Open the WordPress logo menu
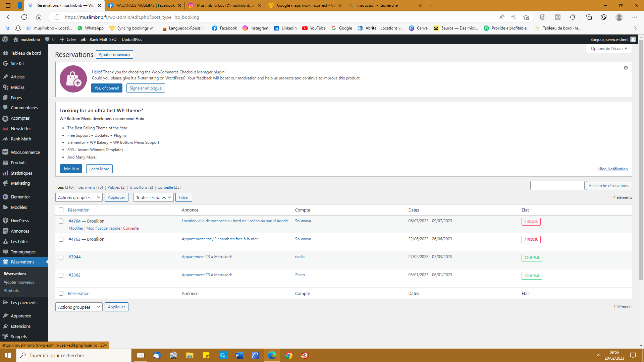The image size is (644, 362). [5, 39]
